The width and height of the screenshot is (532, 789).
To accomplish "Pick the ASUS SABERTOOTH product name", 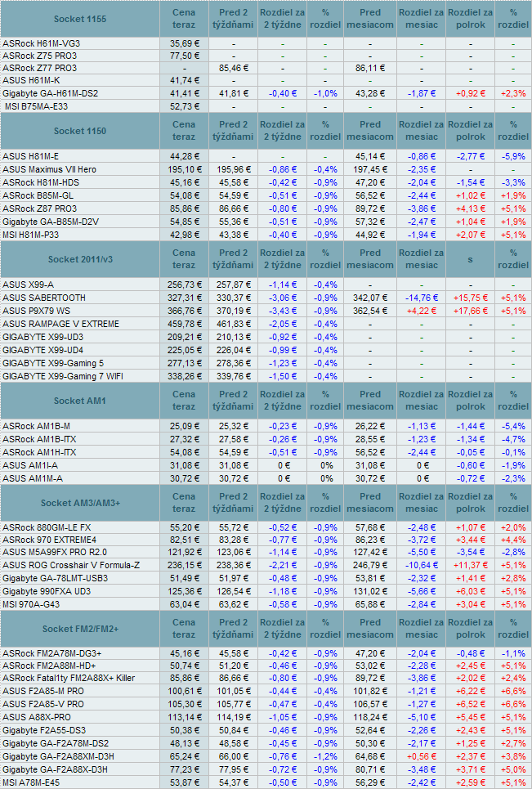I will (x=44, y=298).
